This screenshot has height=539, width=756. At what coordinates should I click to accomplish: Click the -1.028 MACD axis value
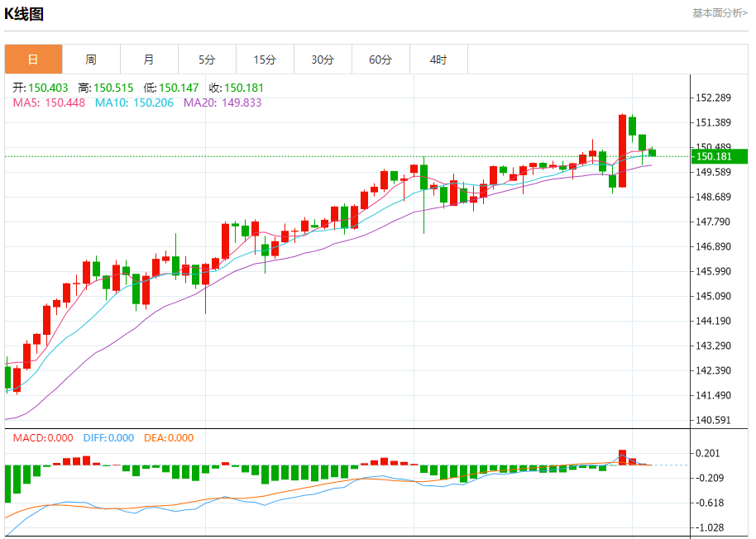click(709, 527)
